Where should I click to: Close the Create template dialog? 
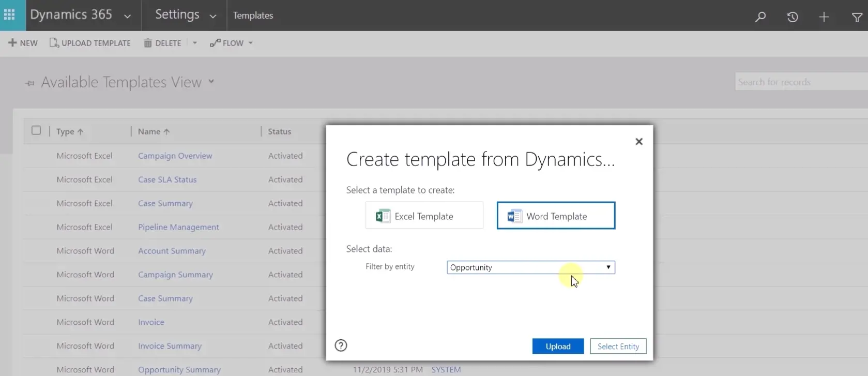(x=639, y=141)
